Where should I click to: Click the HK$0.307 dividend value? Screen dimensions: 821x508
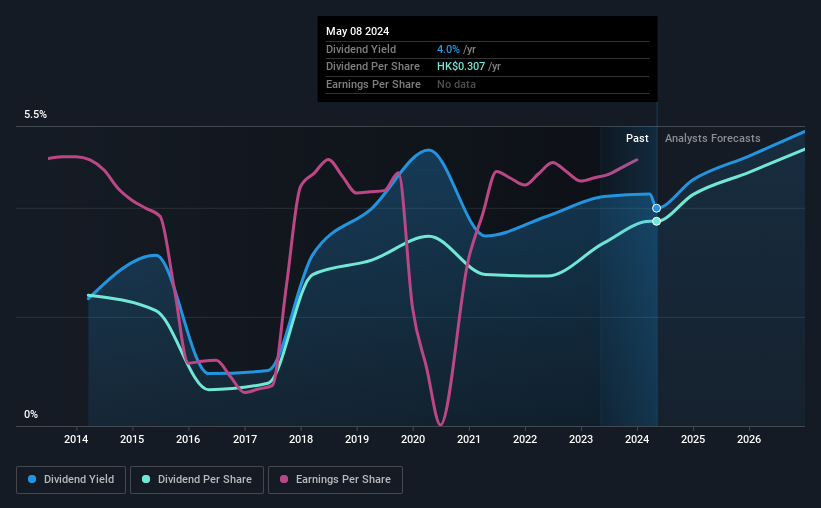click(461, 67)
